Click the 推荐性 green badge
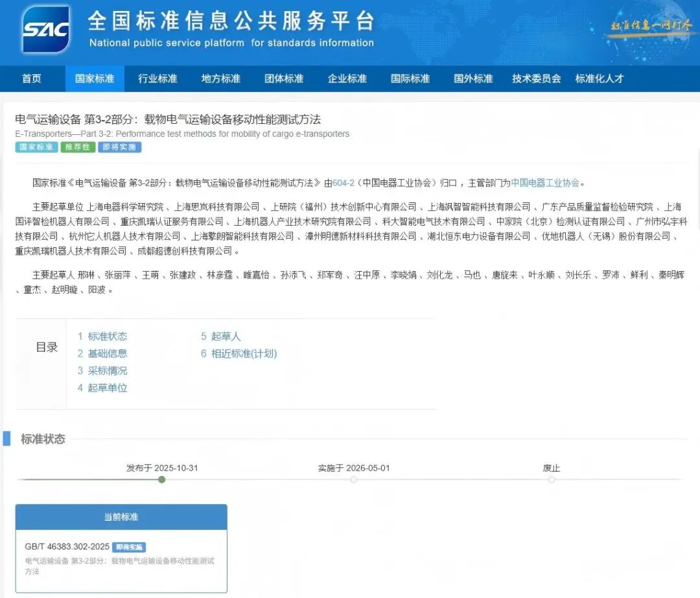700x598 pixels. click(x=77, y=147)
